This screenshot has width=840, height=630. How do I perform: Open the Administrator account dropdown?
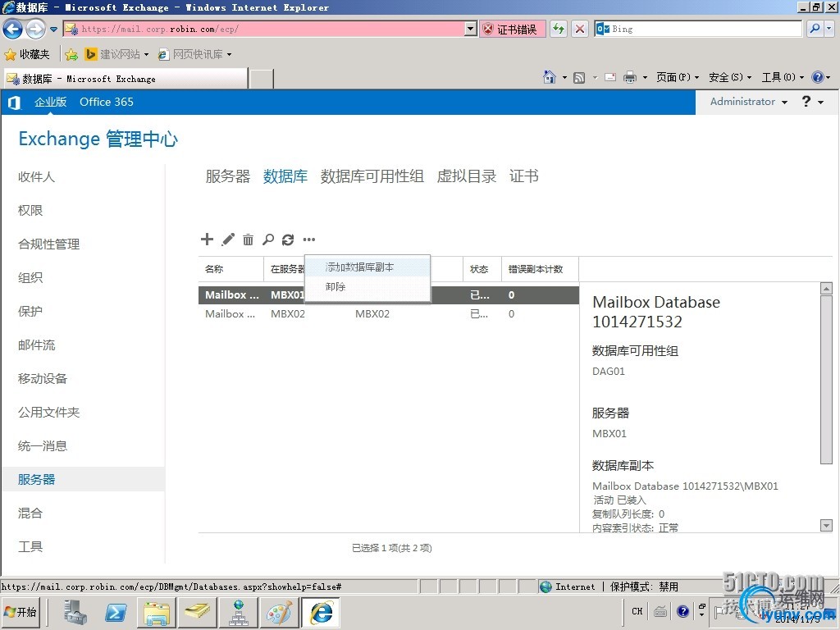click(x=748, y=102)
